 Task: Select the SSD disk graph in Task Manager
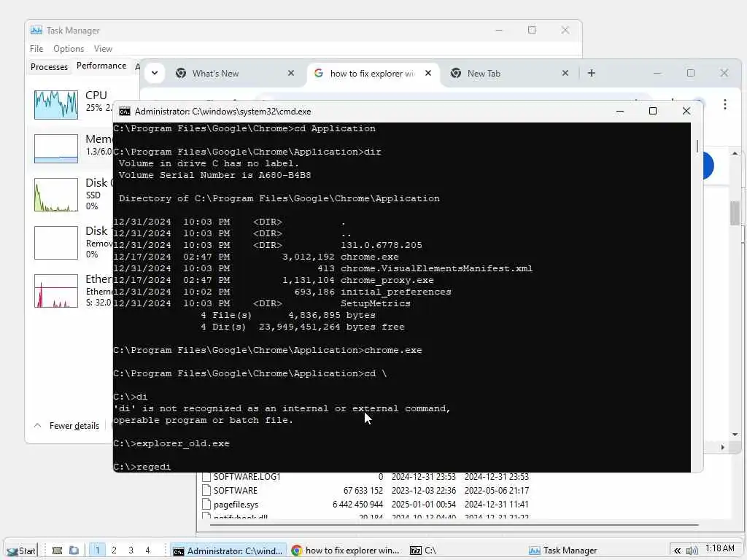click(x=56, y=195)
